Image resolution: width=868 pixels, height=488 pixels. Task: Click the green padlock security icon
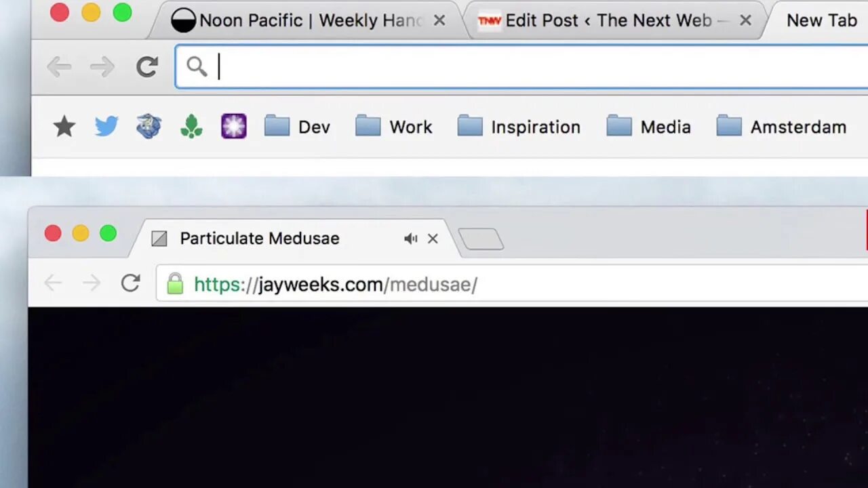click(x=175, y=283)
